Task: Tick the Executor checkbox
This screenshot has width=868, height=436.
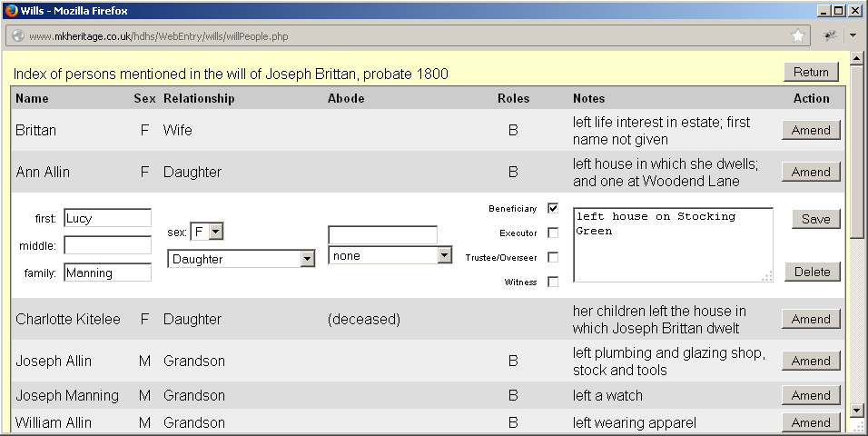Action: 553,233
